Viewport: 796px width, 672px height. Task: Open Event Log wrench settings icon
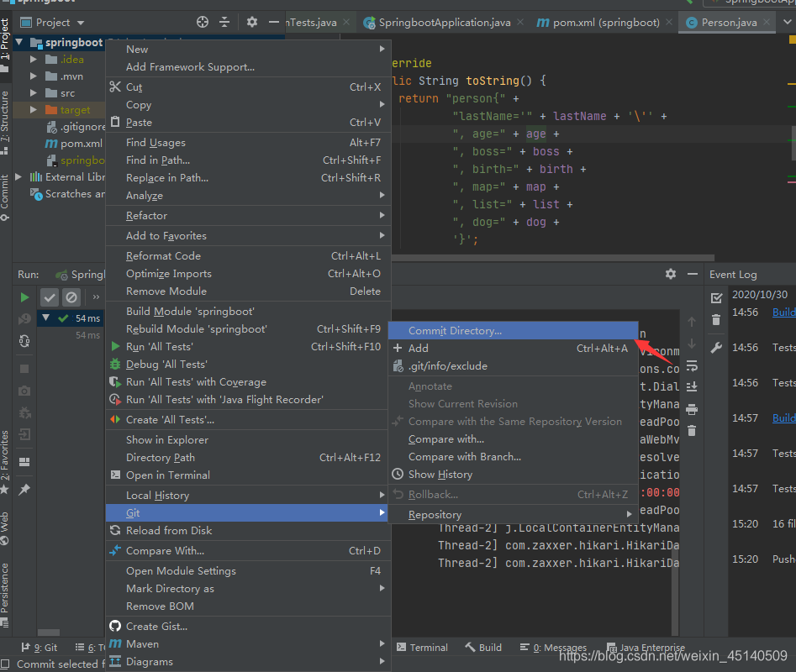tap(716, 348)
